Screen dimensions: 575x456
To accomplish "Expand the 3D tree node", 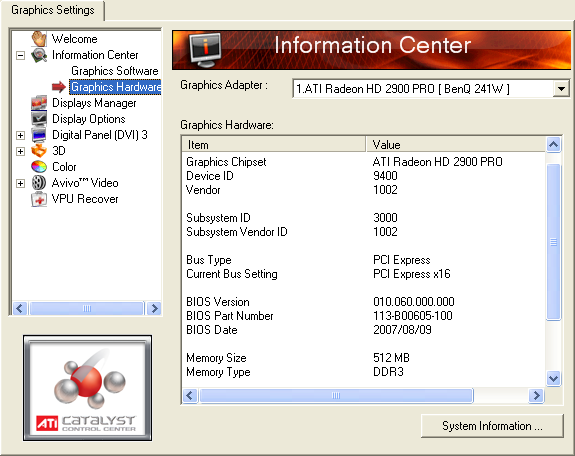I will 21,151.
